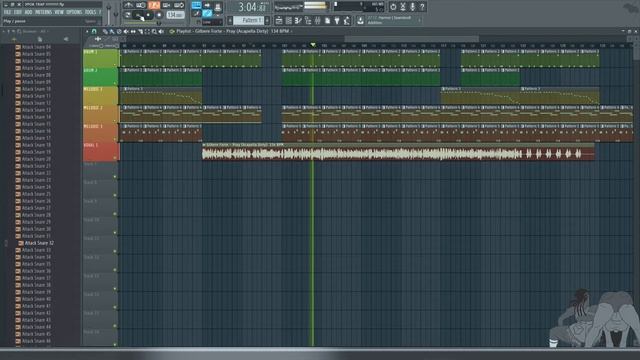Viewport: 640px width, 360px height.
Task: Toggle mute on empty Track 8
Action: click(x=115, y=196)
